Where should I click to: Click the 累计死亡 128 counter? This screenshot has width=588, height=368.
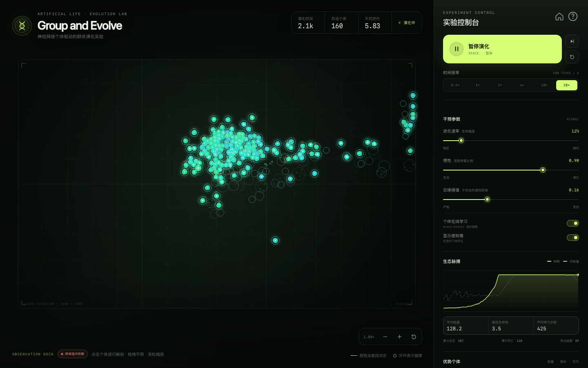tap(512, 341)
